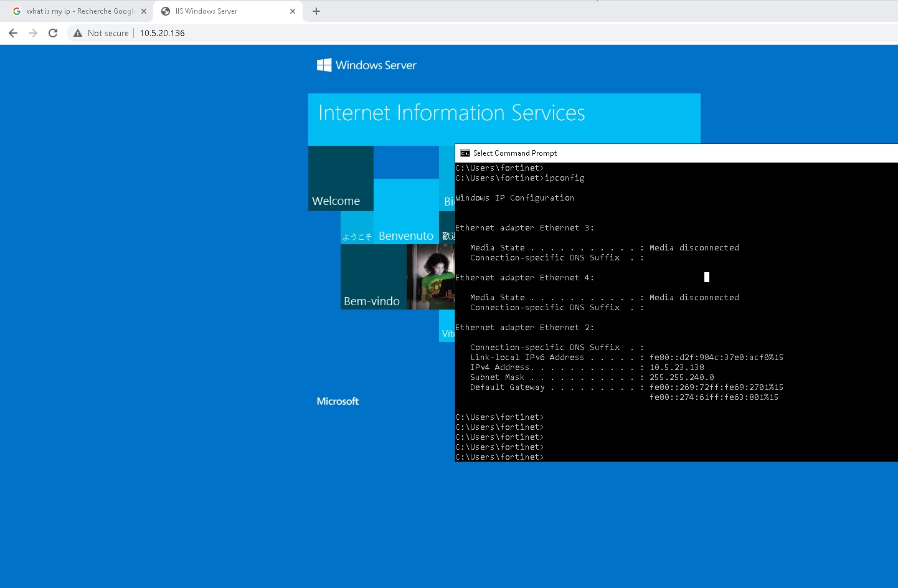
Task: Click the photo of woman with laptop
Action: [x=431, y=277]
